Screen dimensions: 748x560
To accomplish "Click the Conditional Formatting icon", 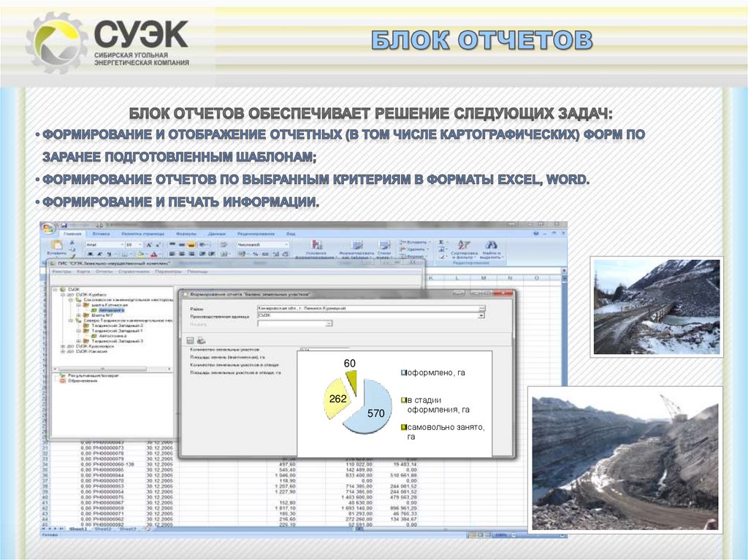I will pyautogui.click(x=316, y=245).
